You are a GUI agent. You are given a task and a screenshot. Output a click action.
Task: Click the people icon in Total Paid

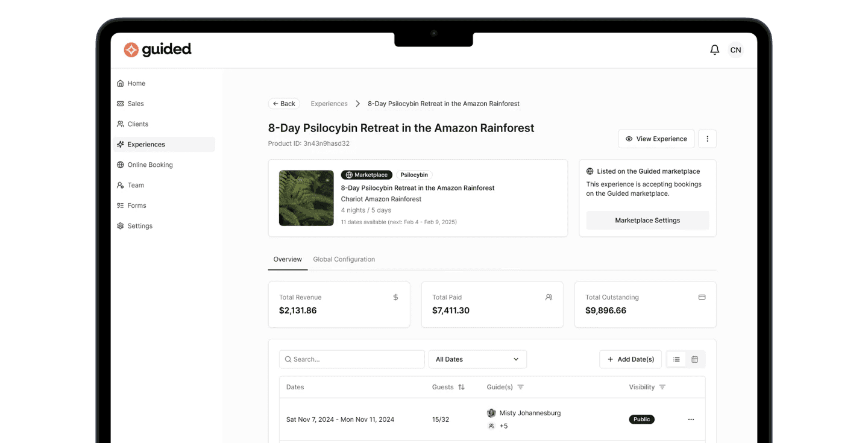[549, 297]
